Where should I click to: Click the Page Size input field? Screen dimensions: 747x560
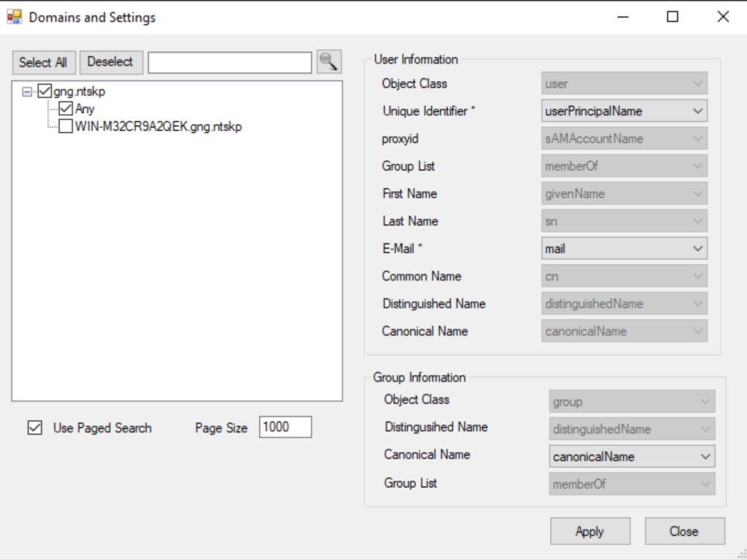[x=285, y=427]
